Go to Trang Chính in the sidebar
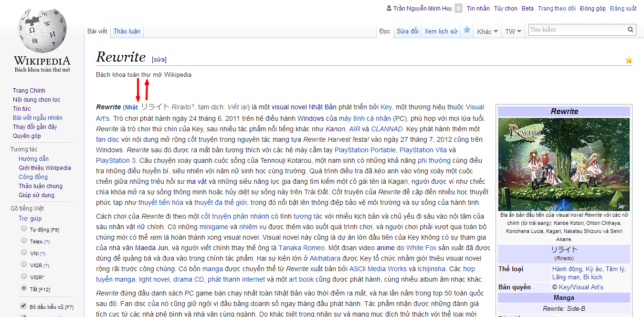The height and width of the screenshot is (317, 644). 29,90
